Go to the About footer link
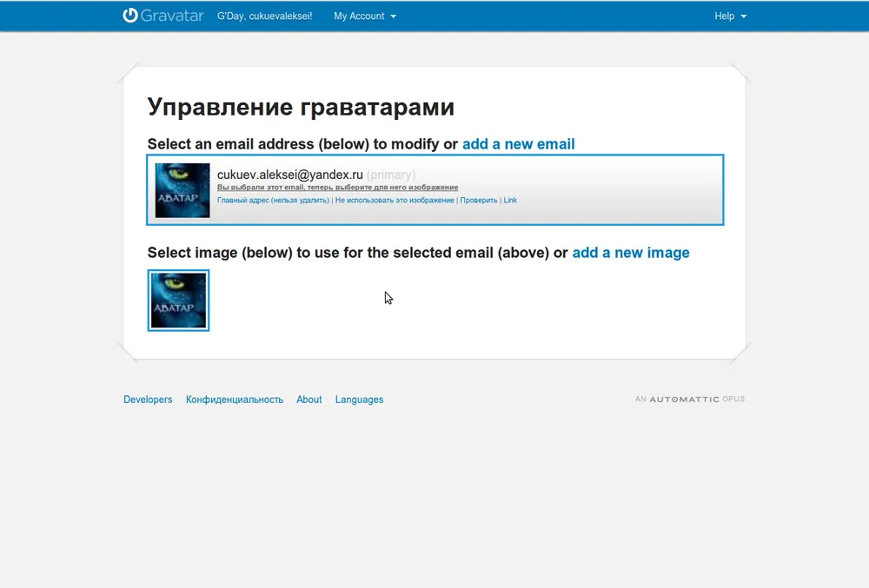 [308, 400]
